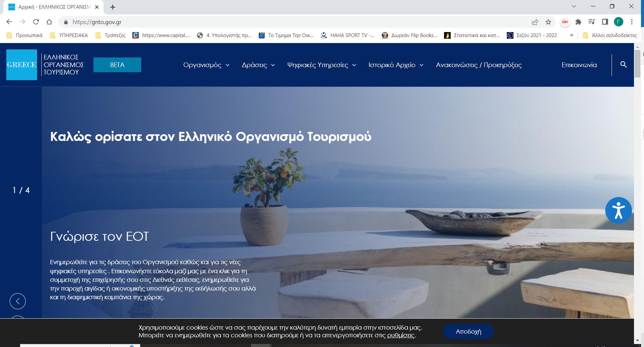The image size is (644, 347).
Task: Open the Chrome three-dot menu
Action: [632, 22]
